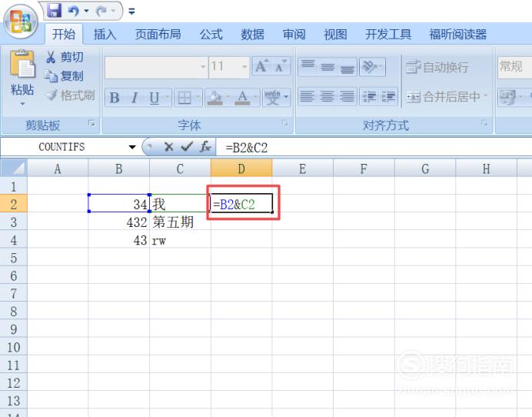Select column D header
Image resolution: width=532 pixels, height=417 pixels.
pos(241,168)
